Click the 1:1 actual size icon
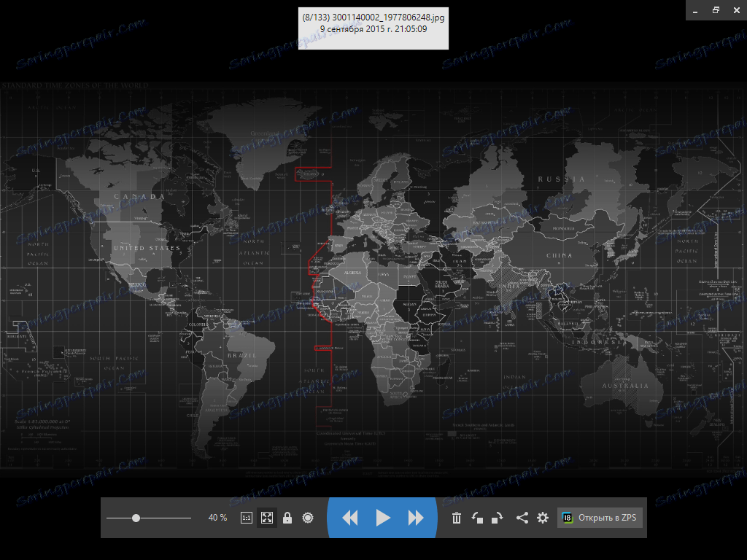 pos(247,518)
